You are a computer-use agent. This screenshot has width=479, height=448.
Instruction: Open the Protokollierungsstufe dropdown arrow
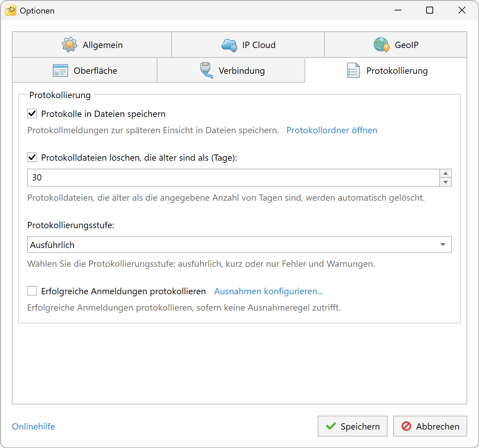tap(443, 245)
